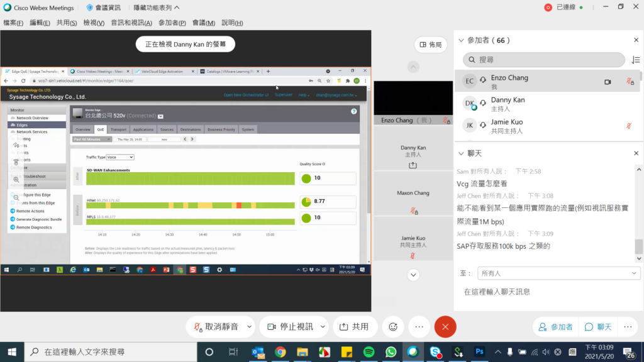This screenshot has width=644, height=362.
Task: Turn off camera with 停止視訊 button
Action: pyautogui.click(x=289, y=327)
